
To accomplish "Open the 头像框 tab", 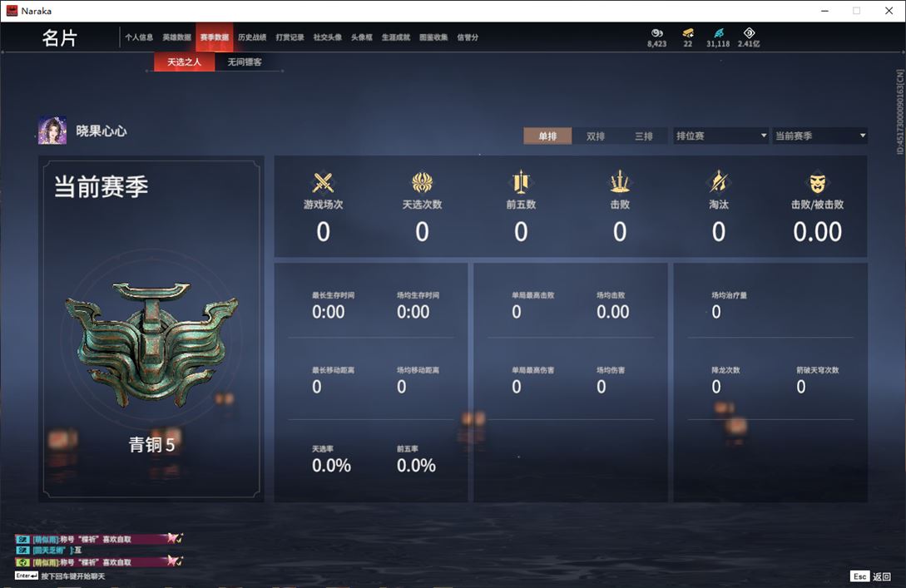I will click(x=362, y=37).
